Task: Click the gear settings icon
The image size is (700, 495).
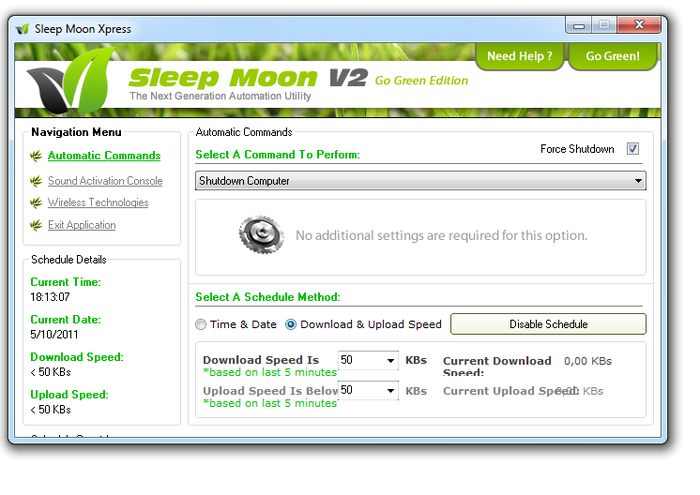Action: (261, 234)
